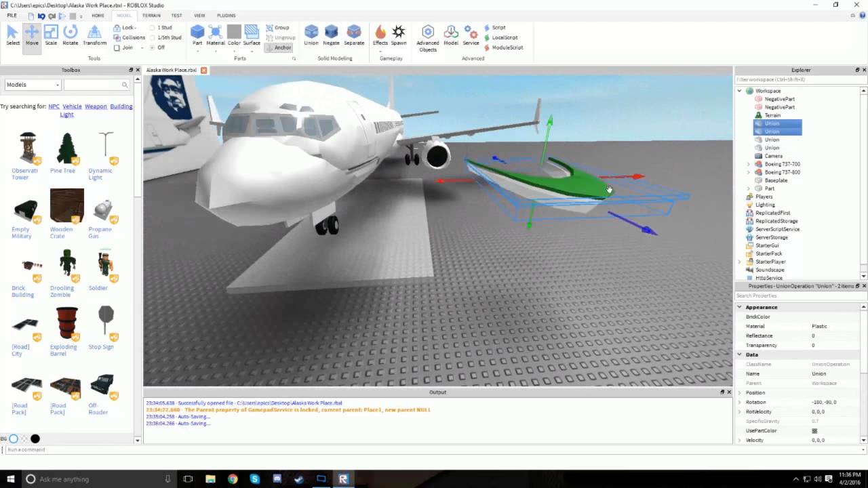Insert a new Part

197,35
